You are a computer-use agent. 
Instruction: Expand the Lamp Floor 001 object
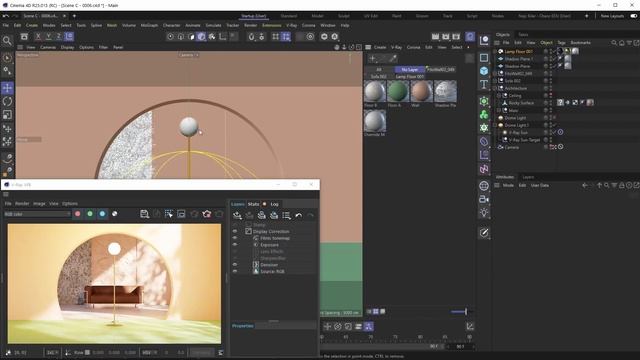[x=495, y=51]
